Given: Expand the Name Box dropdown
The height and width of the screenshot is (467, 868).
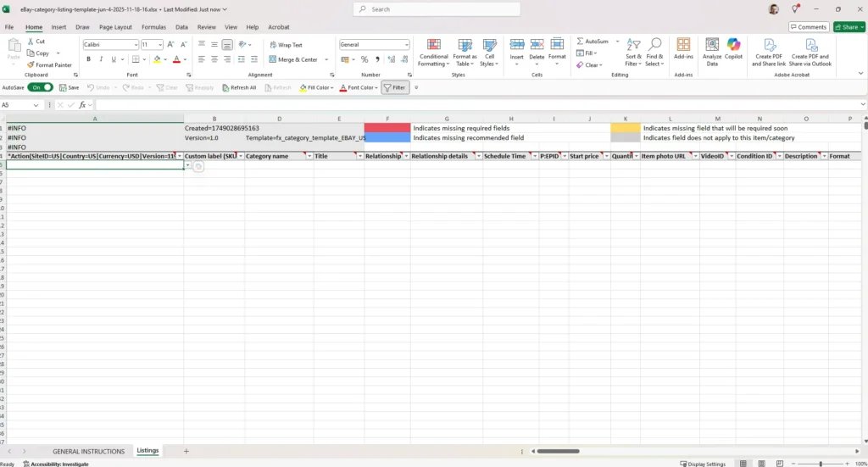Looking at the screenshot, I should tap(36, 104).
